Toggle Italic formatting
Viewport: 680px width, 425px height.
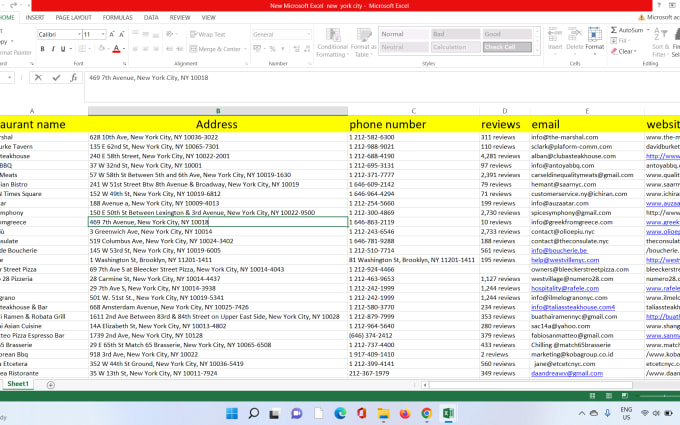pyautogui.click(x=52, y=49)
